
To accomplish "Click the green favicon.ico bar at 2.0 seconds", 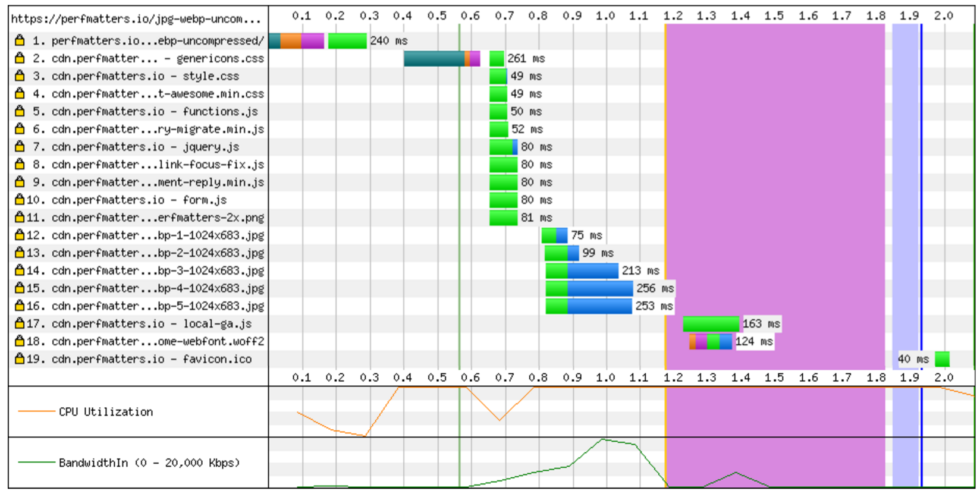I will tap(942, 359).
